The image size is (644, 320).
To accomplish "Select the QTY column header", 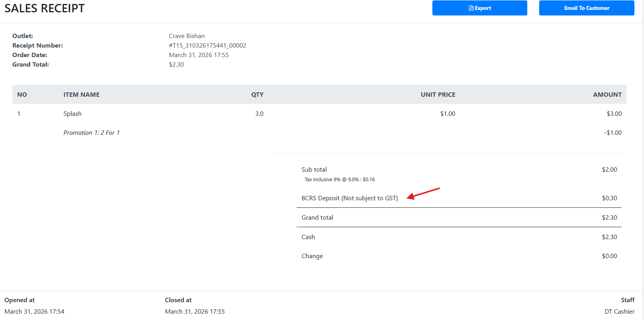I will click(x=257, y=95).
